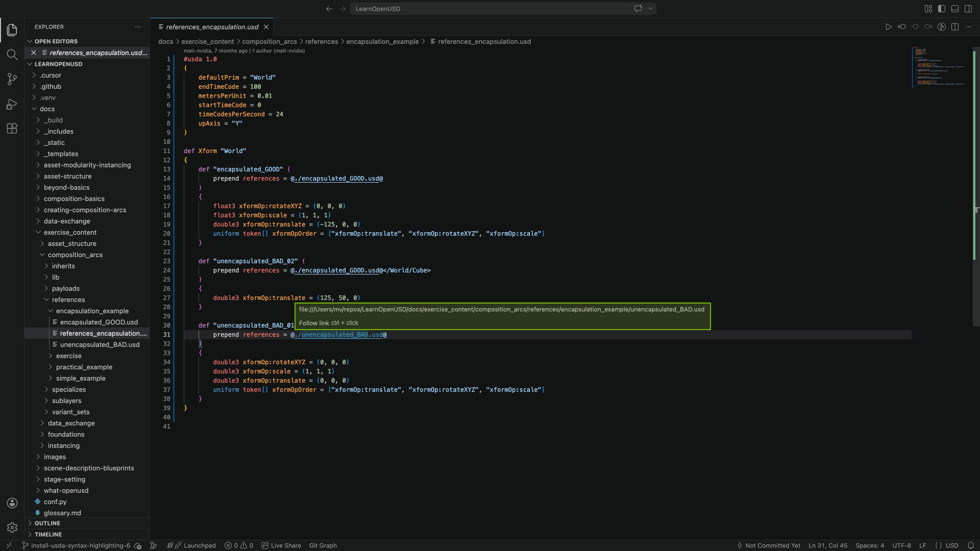Open the Run and Debug view
This screenshot has height=551, width=980.
(12, 104)
